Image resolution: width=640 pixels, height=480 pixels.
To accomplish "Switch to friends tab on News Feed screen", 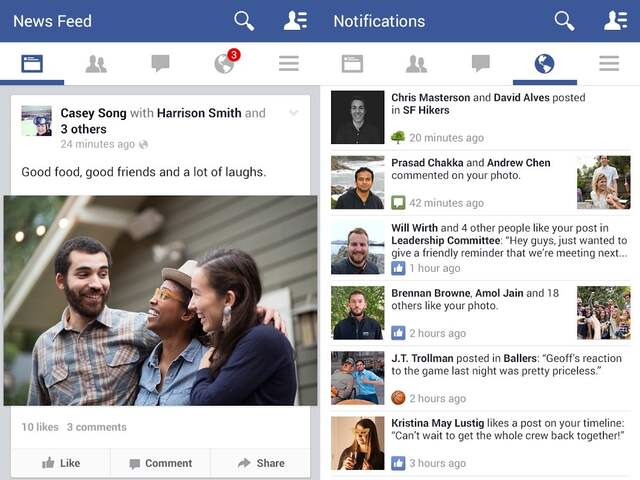I will (x=96, y=64).
